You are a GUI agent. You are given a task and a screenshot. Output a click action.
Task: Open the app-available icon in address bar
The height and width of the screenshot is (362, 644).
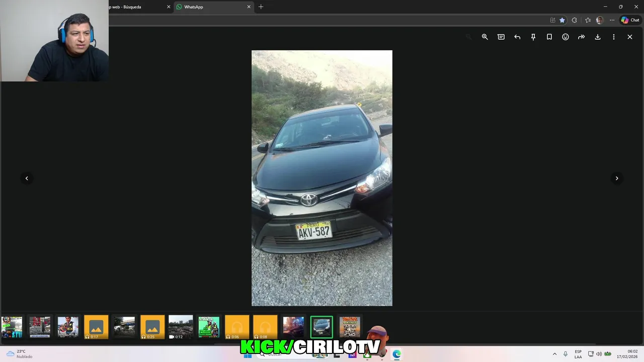click(x=552, y=20)
